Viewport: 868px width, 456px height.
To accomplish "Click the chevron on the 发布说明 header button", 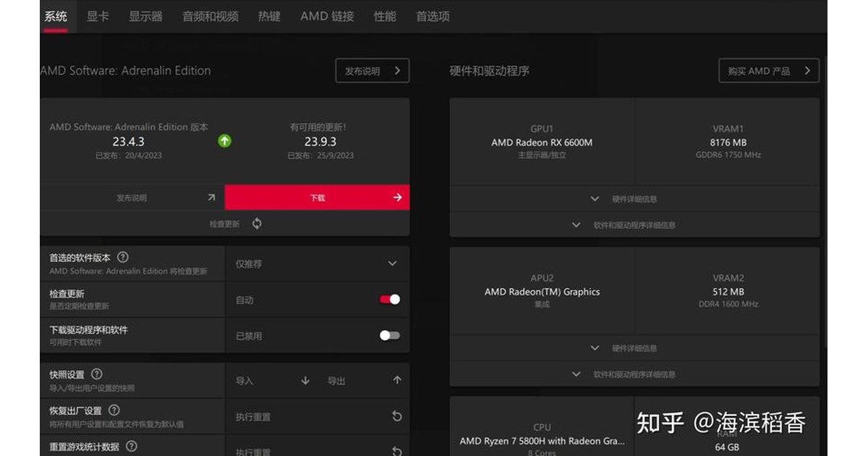I will [x=397, y=71].
